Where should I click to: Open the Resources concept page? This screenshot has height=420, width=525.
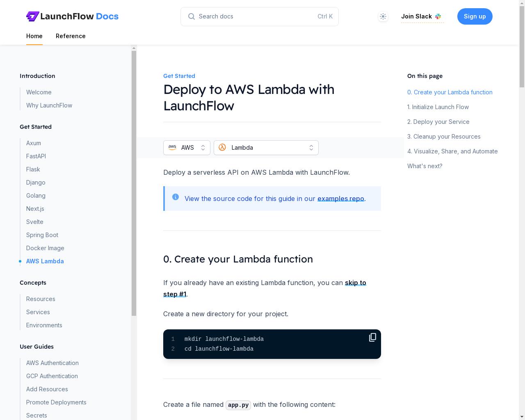[41, 299]
